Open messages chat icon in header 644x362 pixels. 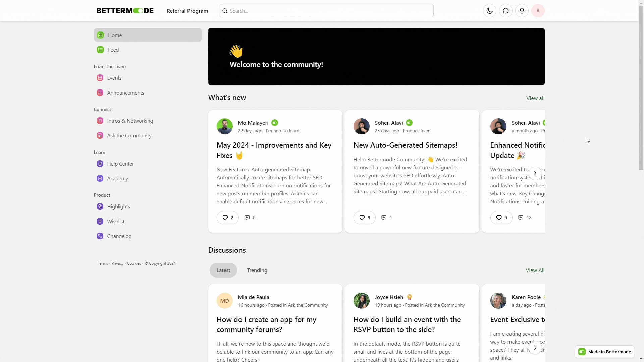point(505,11)
